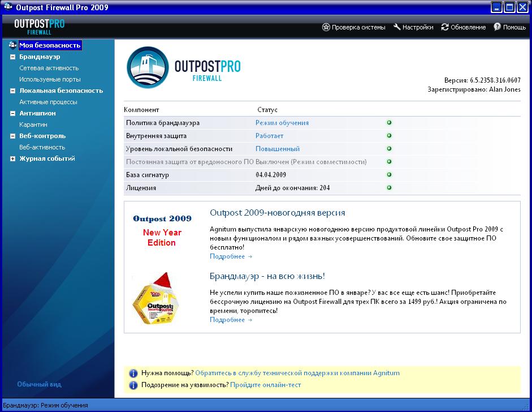Click the wrench settings icon
Image resolution: width=532 pixels, height=412 pixels.
pos(397,27)
